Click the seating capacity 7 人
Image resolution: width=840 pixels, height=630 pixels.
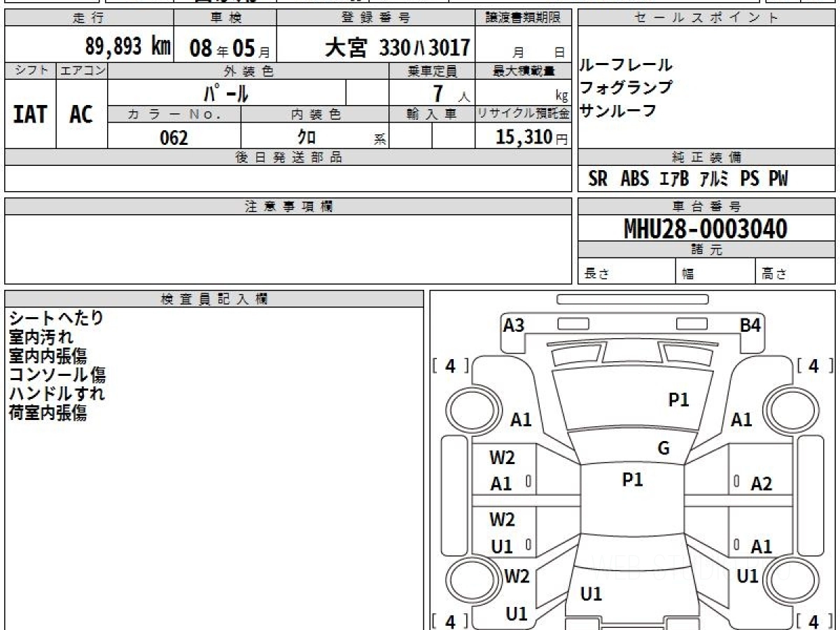(451, 93)
